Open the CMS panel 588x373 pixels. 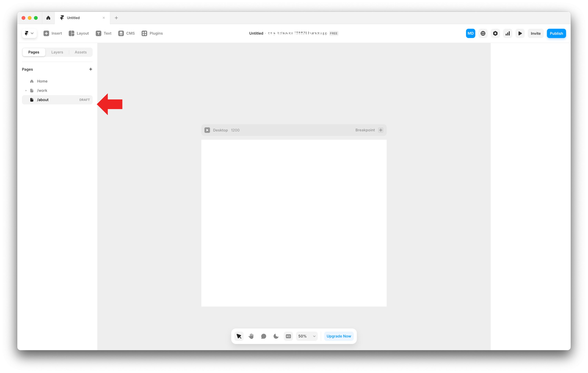[126, 34]
